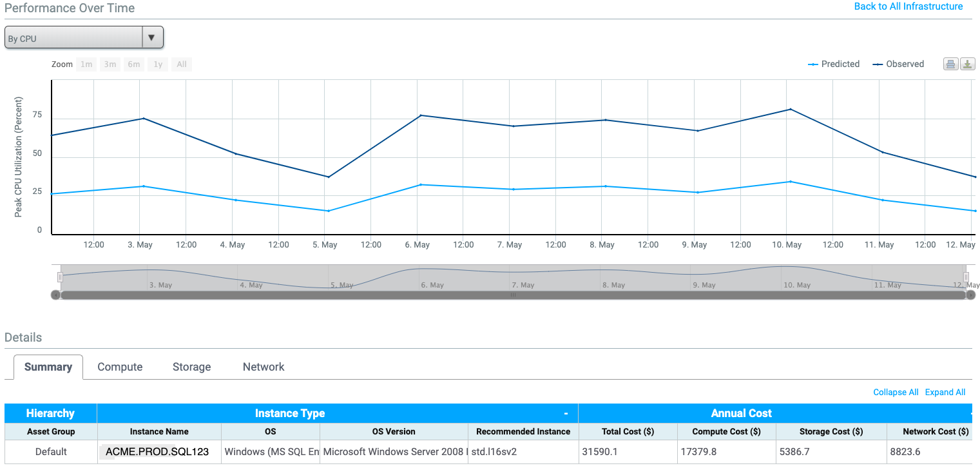The image size is (980, 468).
Task: Click the chart navigator scrollbar
Action: (513, 295)
